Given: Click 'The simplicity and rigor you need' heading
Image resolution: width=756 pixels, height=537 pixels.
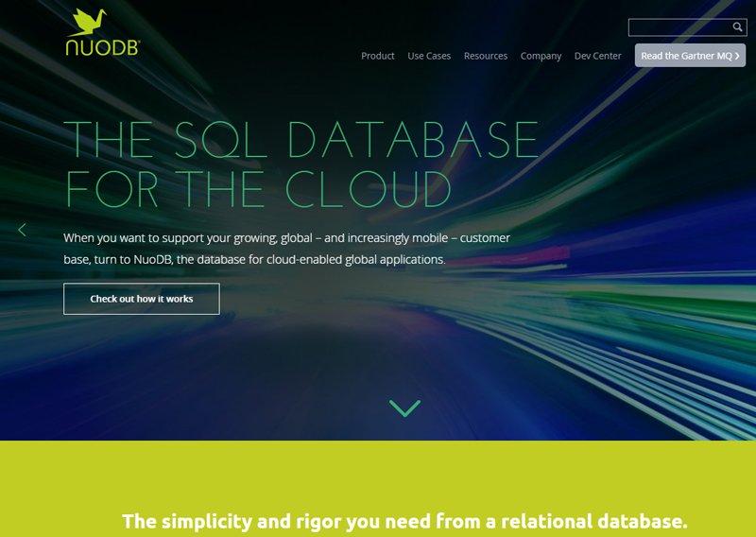Looking at the screenshot, I should [x=404, y=522].
